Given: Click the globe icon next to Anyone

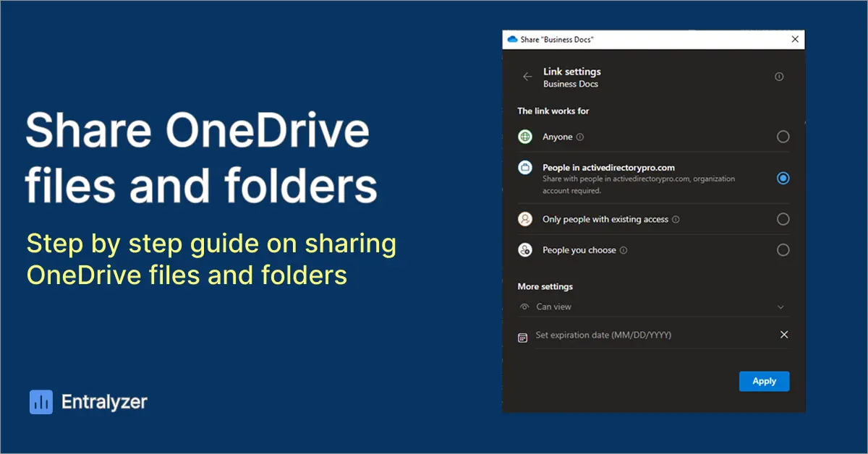Looking at the screenshot, I should point(525,137).
